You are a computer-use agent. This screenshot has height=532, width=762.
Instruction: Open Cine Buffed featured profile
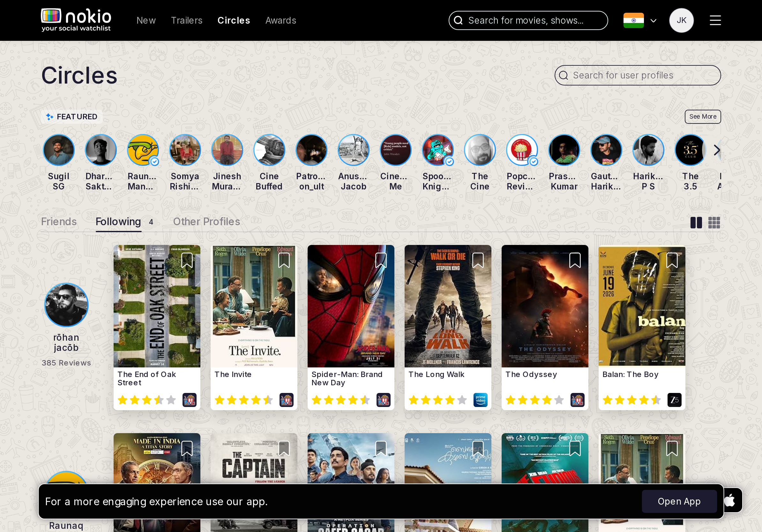click(269, 150)
